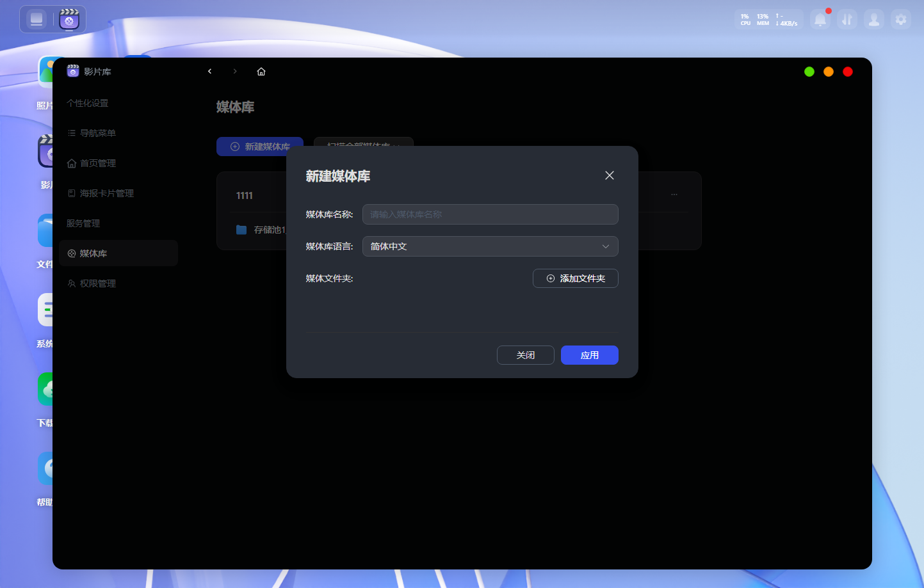
Task: Open the notifications bell in the top bar
Action: coord(820,20)
